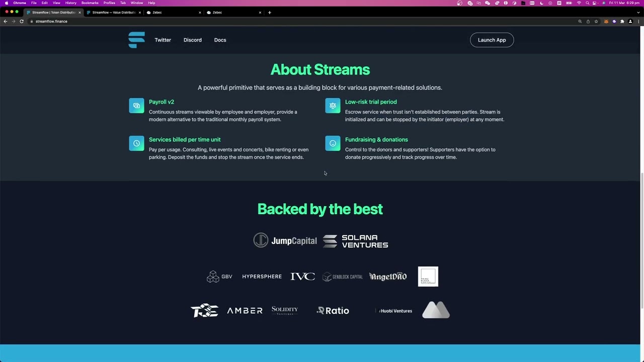Open the Chrome profile avatar
644x362 pixels.
pyautogui.click(x=630, y=21)
